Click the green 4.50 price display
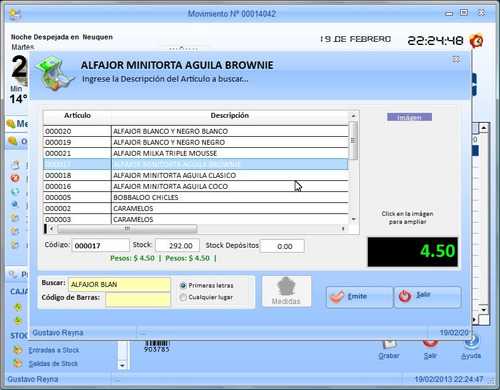Screen dimensions: 500x390 click(x=413, y=252)
